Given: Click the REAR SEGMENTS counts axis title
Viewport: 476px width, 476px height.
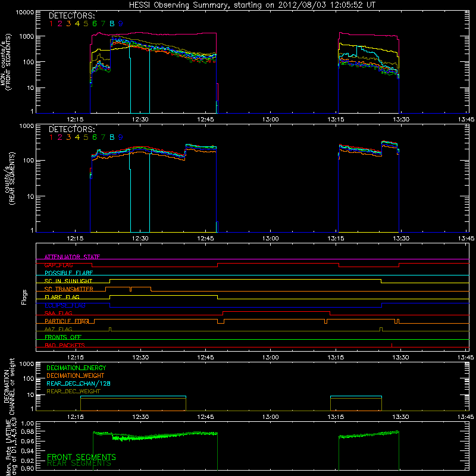Looking at the screenshot, I should tap(9, 179).
